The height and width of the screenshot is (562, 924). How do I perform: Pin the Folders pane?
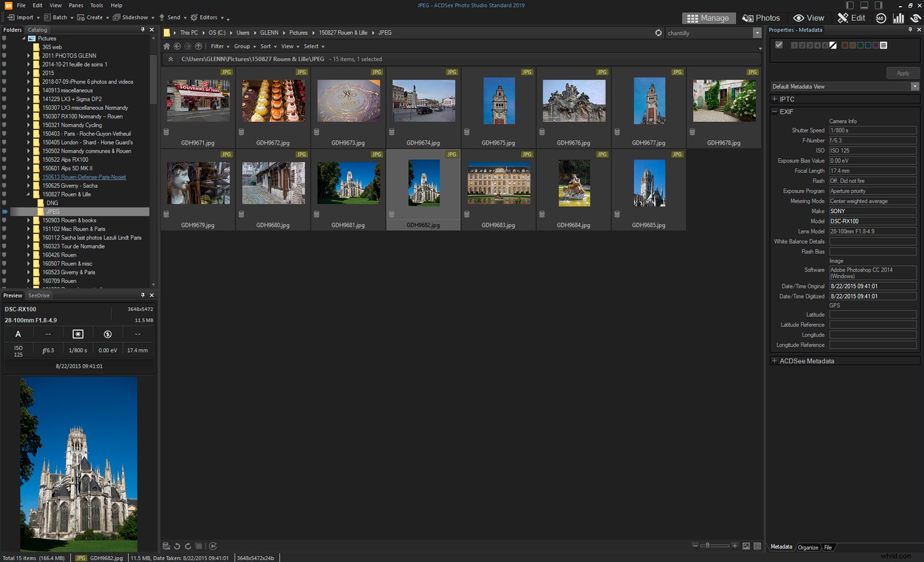click(143, 29)
